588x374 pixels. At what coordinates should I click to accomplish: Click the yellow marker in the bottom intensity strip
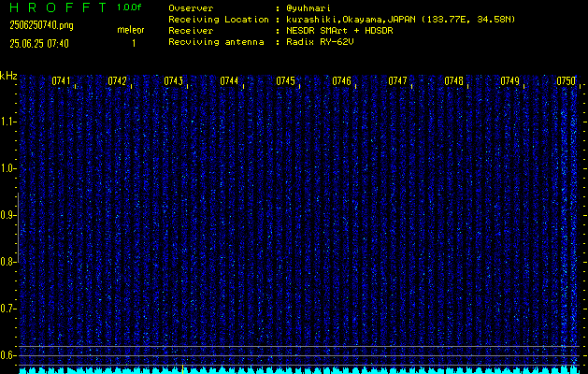(182, 369)
